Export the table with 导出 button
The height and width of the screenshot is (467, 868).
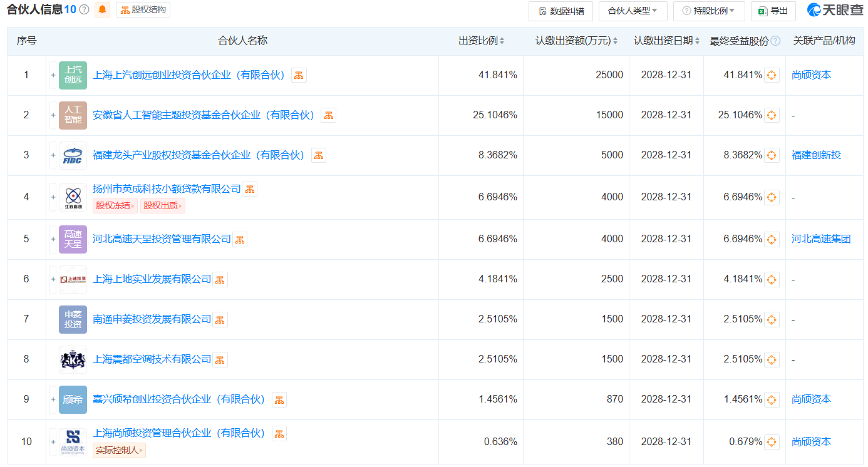pyautogui.click(x=773, y=11)
